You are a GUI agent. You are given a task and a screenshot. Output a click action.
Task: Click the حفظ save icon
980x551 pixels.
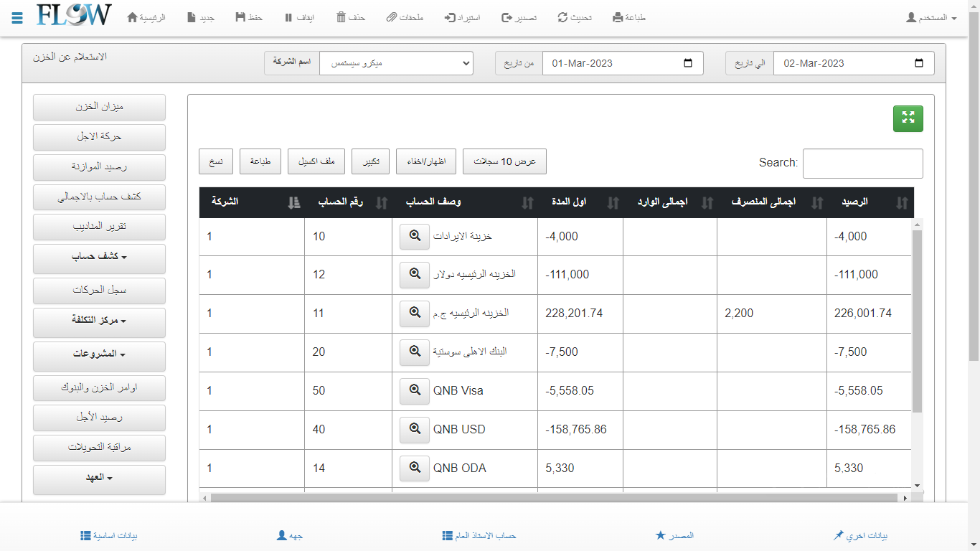(x=240, y=17)
